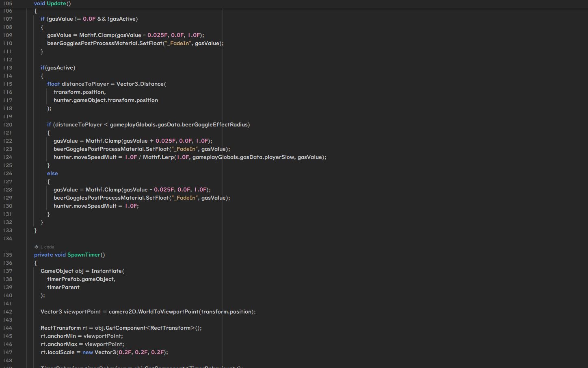Click the "_FadeIn" string on line 110

(177, 43)
